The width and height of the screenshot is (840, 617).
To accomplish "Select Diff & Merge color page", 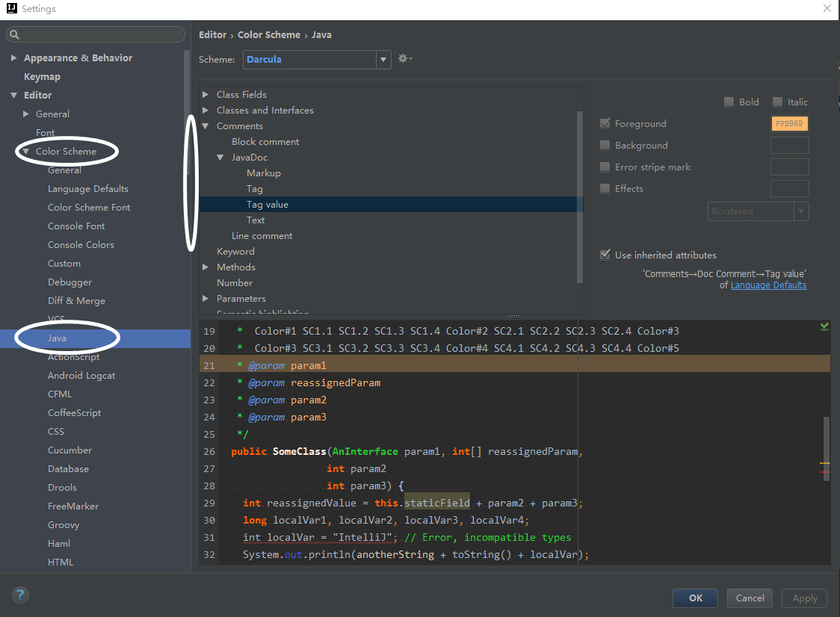I will pos(77,301).
